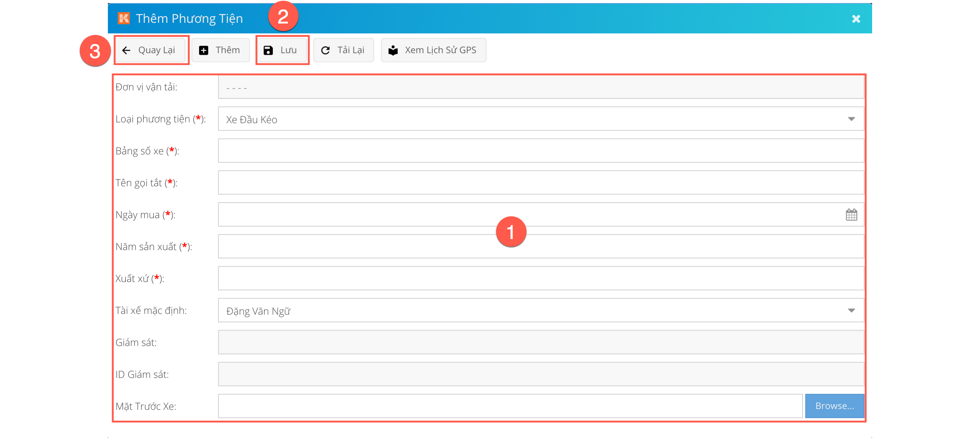Click the back arrow icon on Quay Lại
This screenshot has width=980, height=447.
[x=126, y=50]
